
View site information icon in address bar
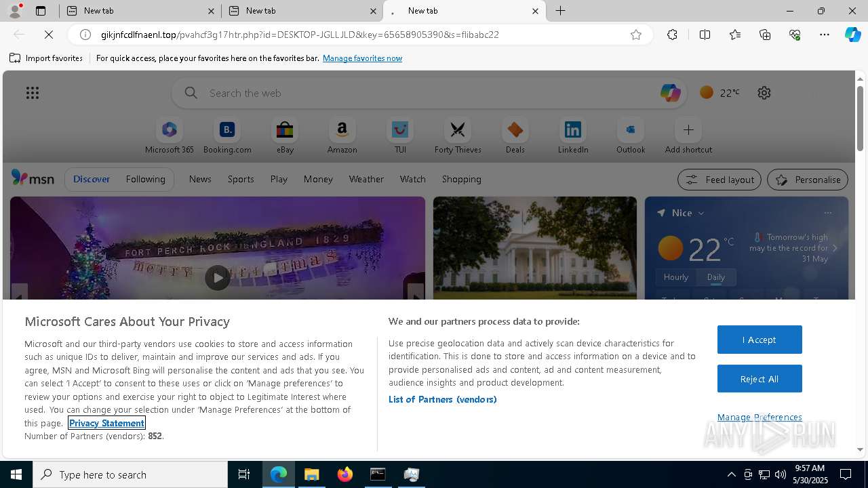(85, 35)
